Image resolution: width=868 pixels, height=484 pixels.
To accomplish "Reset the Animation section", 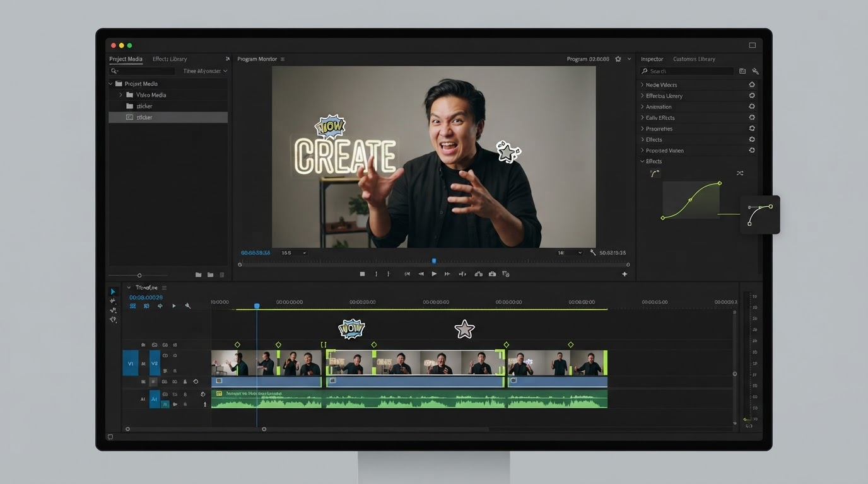I will tap(752, 107).
